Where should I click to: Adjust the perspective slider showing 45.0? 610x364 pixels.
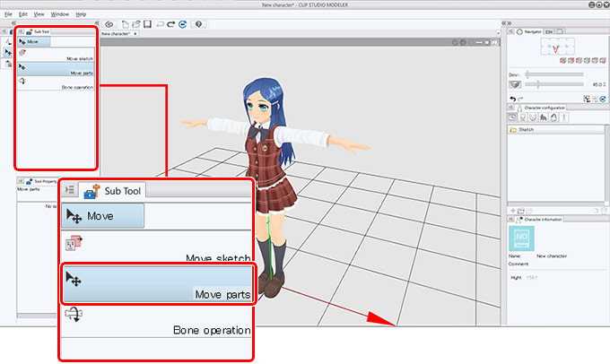click(554, 84)
